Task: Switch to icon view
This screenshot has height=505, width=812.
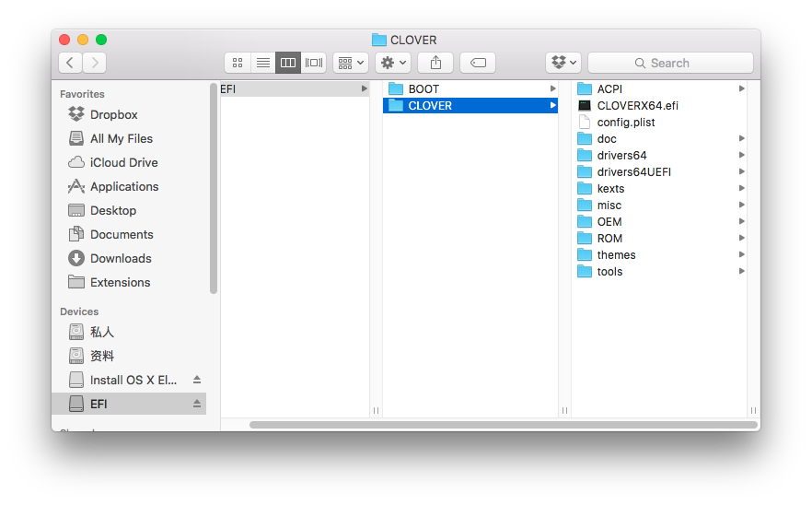Action: (x=238, y=63)
